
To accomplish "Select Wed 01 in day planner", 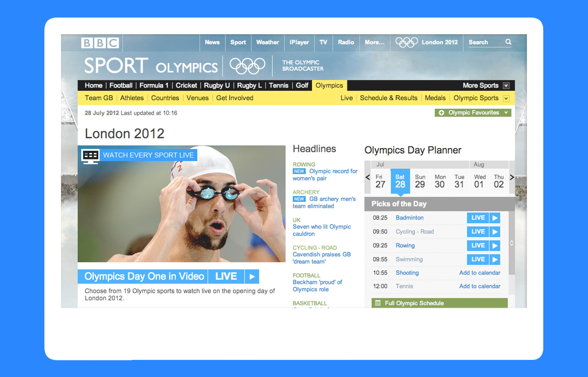I will click(479, 181).
